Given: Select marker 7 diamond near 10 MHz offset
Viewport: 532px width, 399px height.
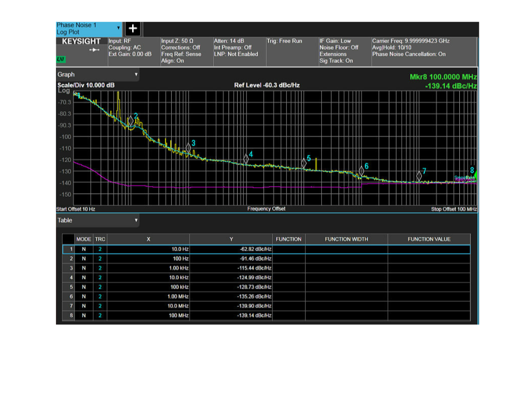Looking at the screenshot, I should click(419, 176).
